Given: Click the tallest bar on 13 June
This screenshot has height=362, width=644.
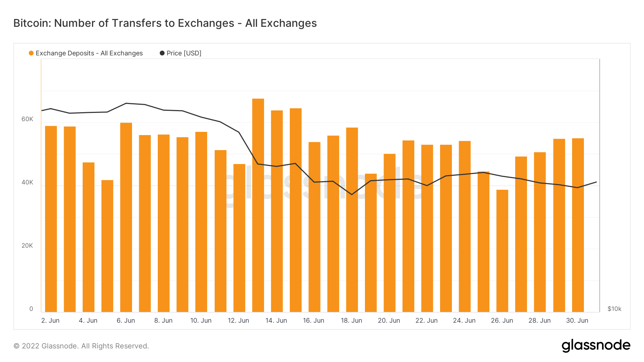Looking at the screenshot, I should pyautogui.click(x=258, y=205).
